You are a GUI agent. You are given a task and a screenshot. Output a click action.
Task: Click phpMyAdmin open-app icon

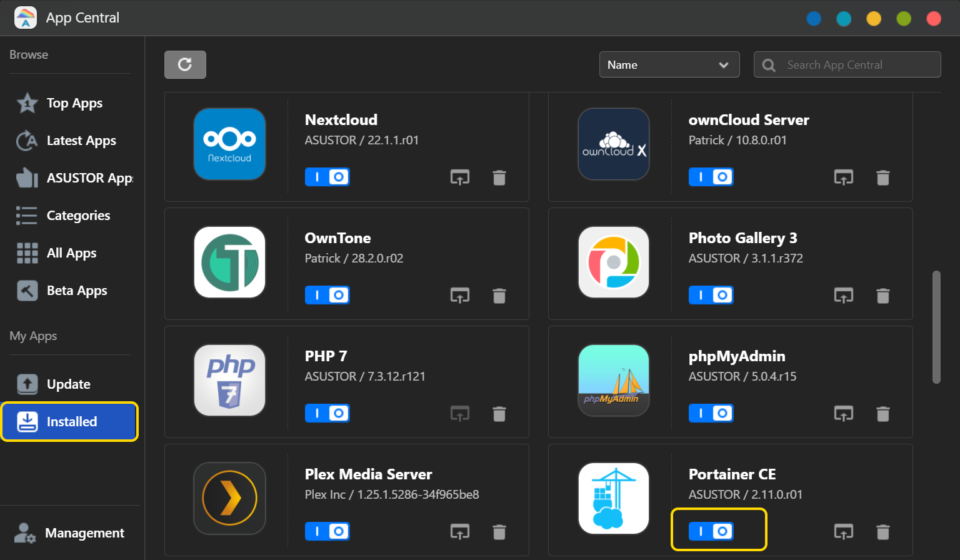[x=844, y=414]
